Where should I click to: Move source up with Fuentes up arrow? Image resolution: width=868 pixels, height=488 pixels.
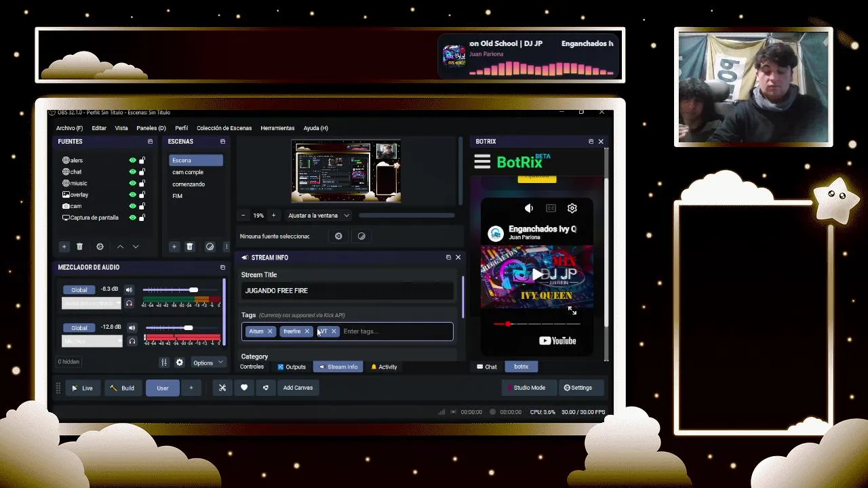(x=120, y=247)
